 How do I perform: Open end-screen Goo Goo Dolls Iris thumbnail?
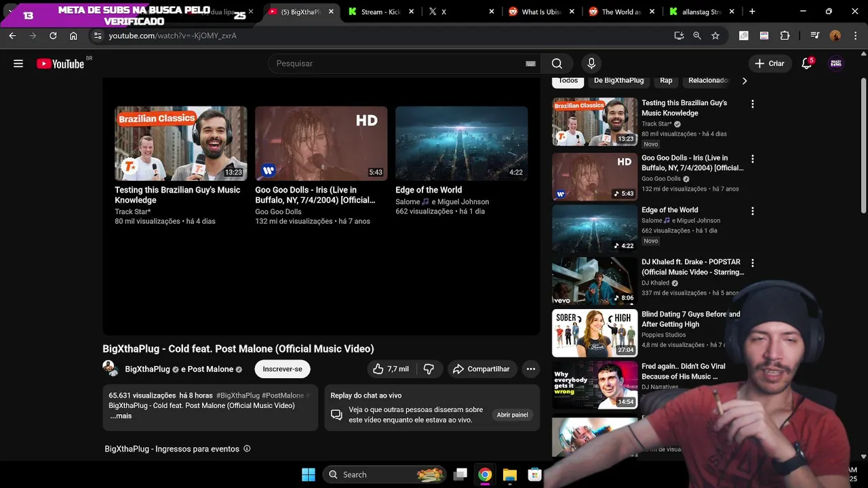[x=321, y=143]
